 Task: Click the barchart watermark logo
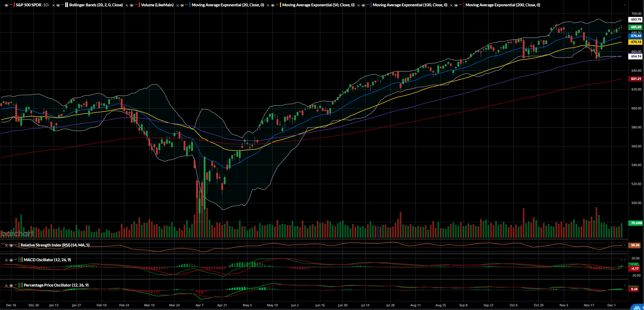click(17, 233)
